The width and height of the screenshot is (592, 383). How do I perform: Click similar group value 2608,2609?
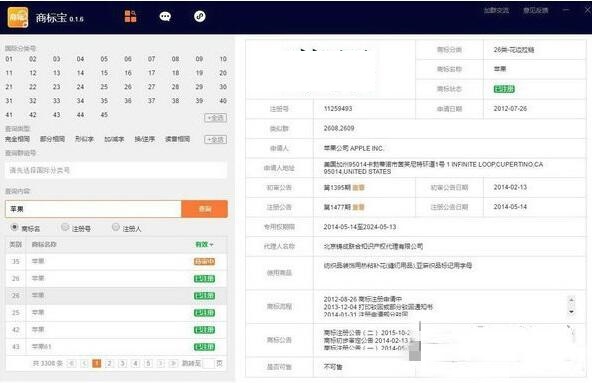pyautogui.click(x=339, y=128)
